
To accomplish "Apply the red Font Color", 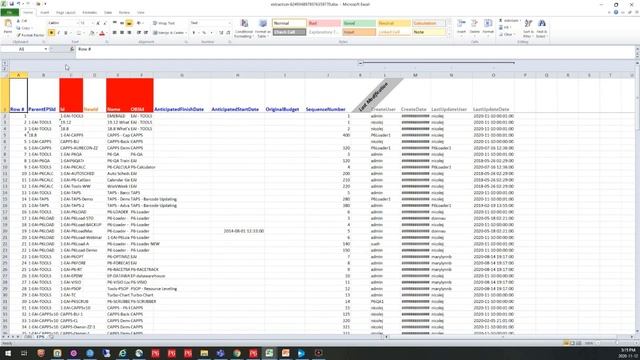I will click(x=102, y=33).
